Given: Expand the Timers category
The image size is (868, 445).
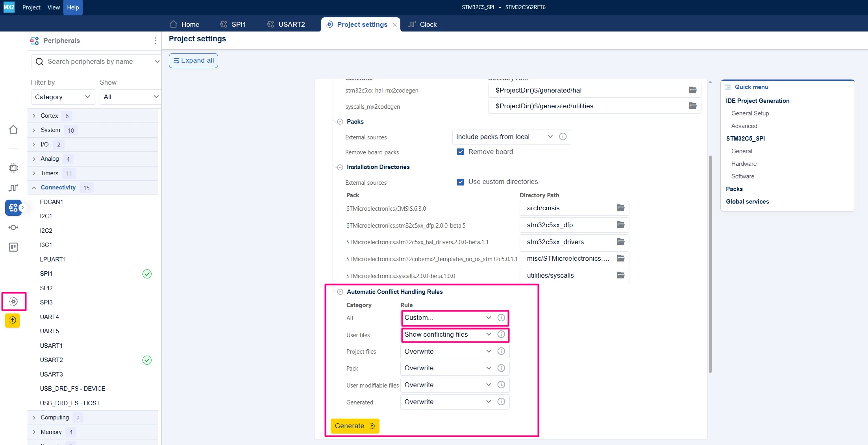Looking at the screenshot, I should pyautogui.click(x=34, y=173).
